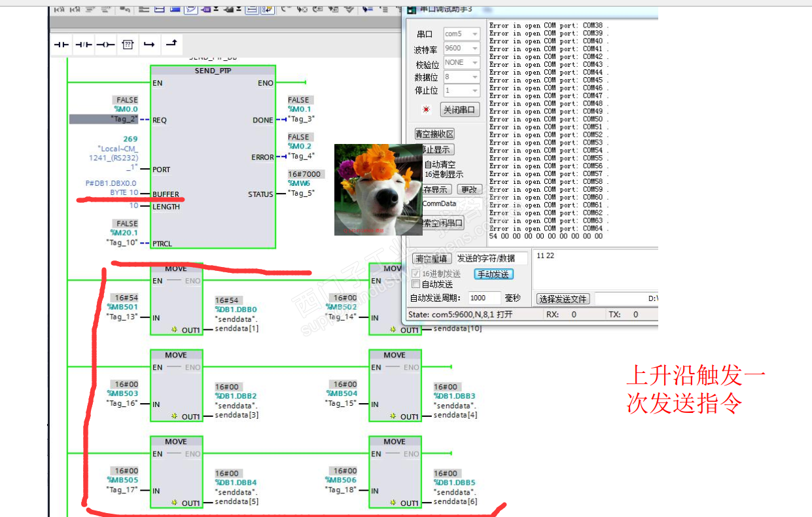Click the 清空接收区 button
The height and width of the screenshot is (517, 812).
pos(434,134)
